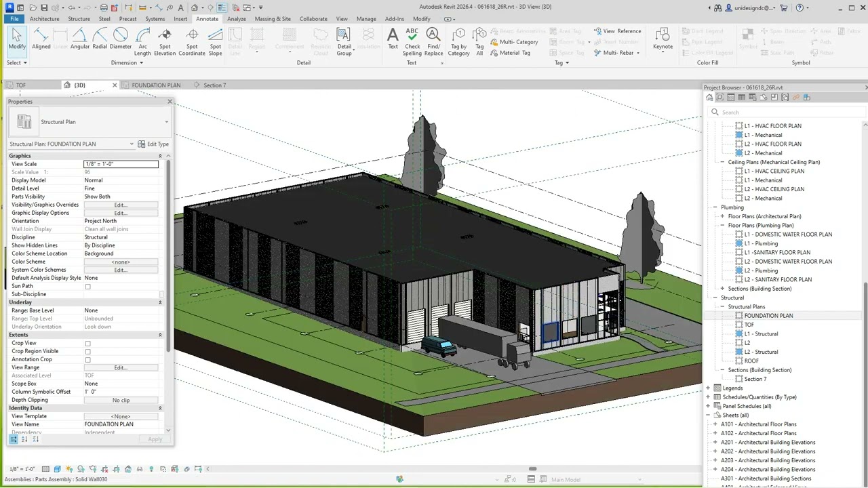
Task: Switch to the Architecture ribbon tab
Action: click(x=44, y=19)
